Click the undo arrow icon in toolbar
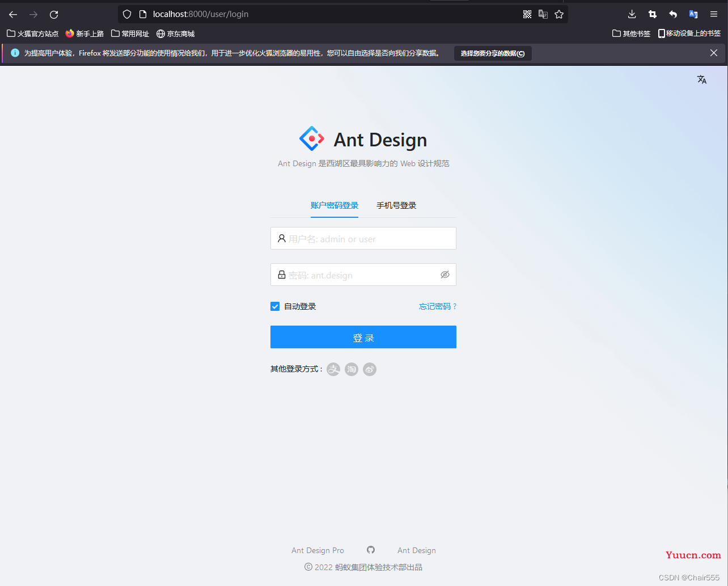Viewport: 728px width, 586px height. (x=673, y=14)
